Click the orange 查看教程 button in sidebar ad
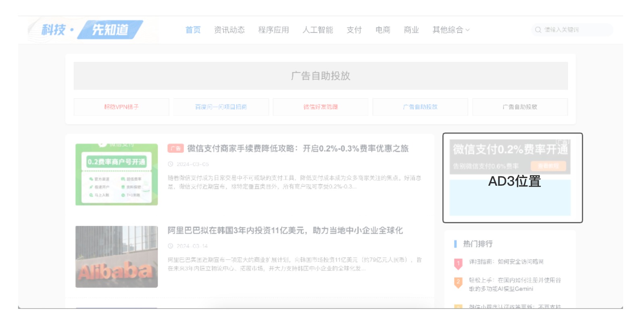 pyautogui.click(x=548, y=166)
